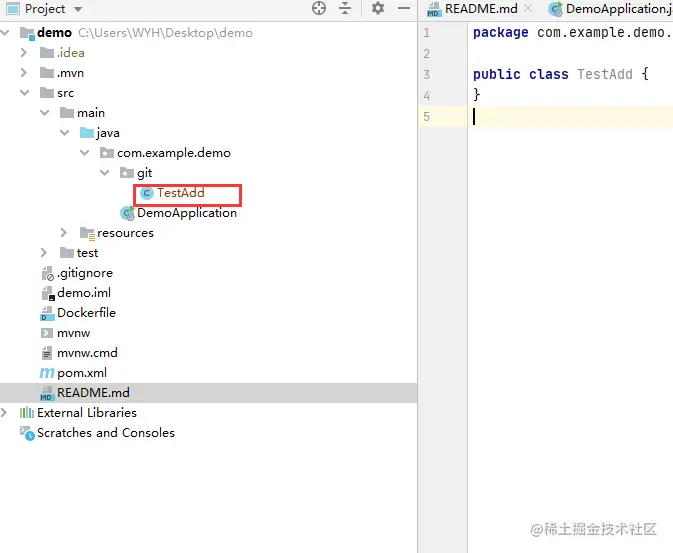Click the main folder icon
Viewport: 673px width, 553px height.
67,112
